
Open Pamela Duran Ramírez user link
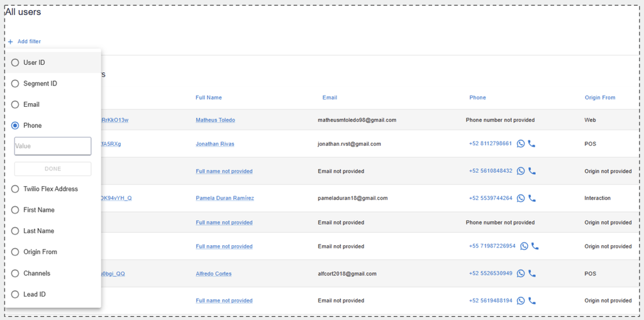[x=225, y=198]
